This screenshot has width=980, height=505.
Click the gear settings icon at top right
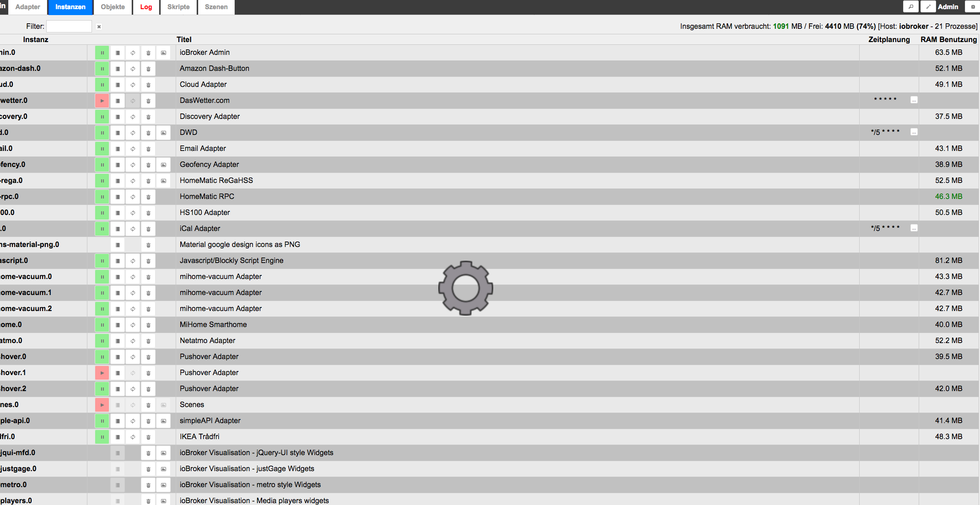[x=973, y=7]
